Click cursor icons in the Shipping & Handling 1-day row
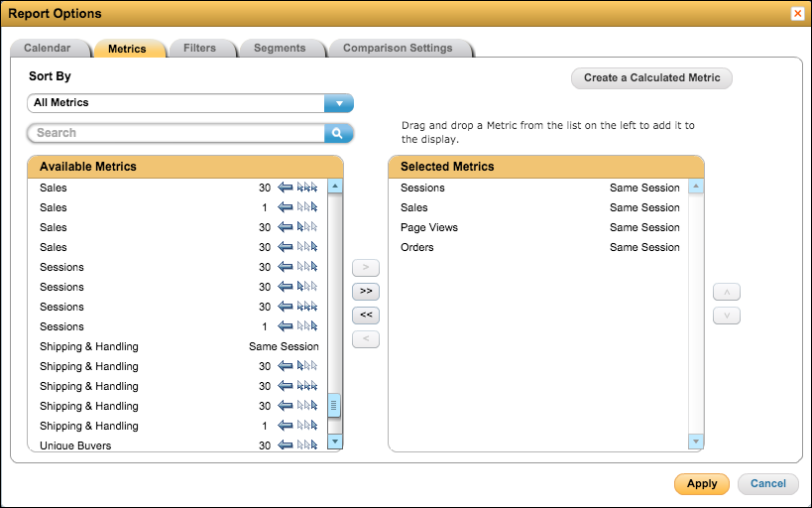Screen dimensions: 812x508 coord(307,426)
